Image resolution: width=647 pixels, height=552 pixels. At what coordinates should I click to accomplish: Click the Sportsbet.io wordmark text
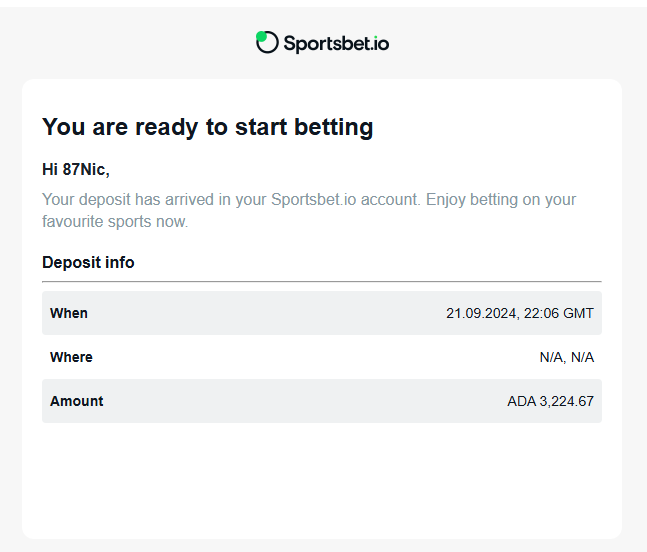336,43
